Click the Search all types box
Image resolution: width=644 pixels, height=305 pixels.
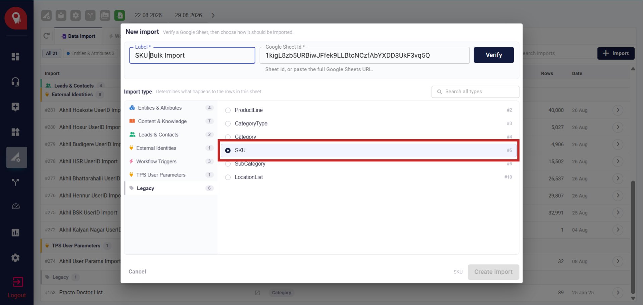[x=475, y=92]
